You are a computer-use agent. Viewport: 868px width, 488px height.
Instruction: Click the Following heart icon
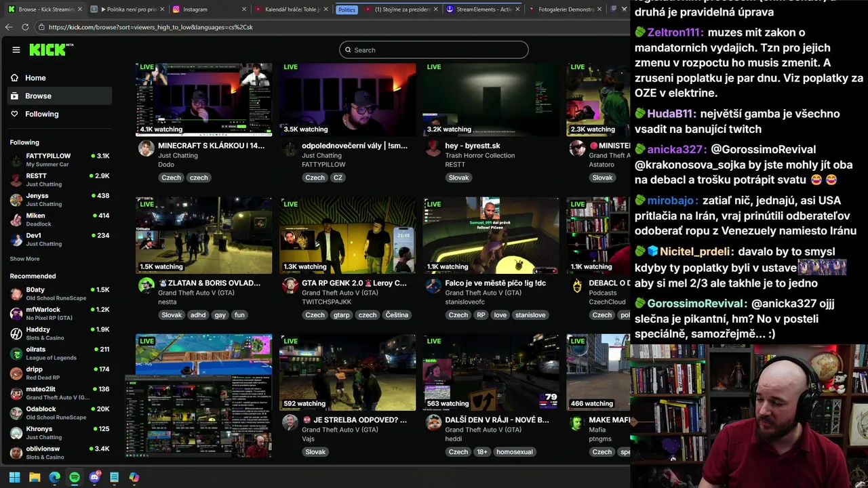pyautogui.click(x=14, y=114)
